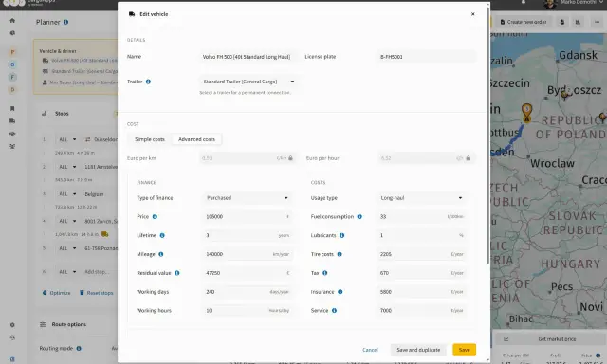The width and height of the screenshot is (607, 364).
Task: Click the info icon next to Tax
Action: (324, 273)
